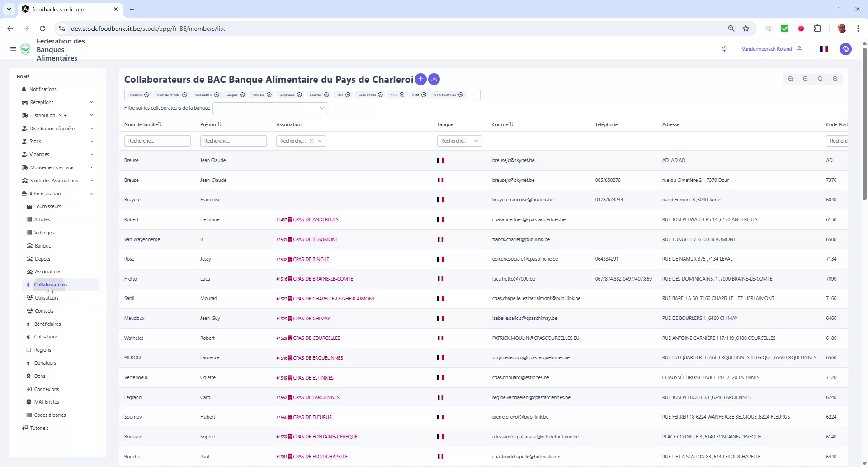Screen dimensions: 868x467
Task: Switch to the foodbanks-stock-app browser tab
Action: pos(59,9)
